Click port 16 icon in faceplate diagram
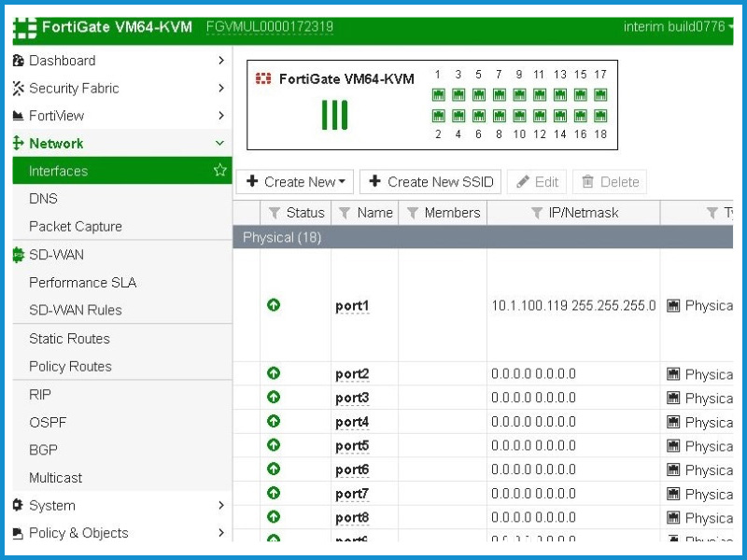The image size is (747, 560). pos(580,115)
